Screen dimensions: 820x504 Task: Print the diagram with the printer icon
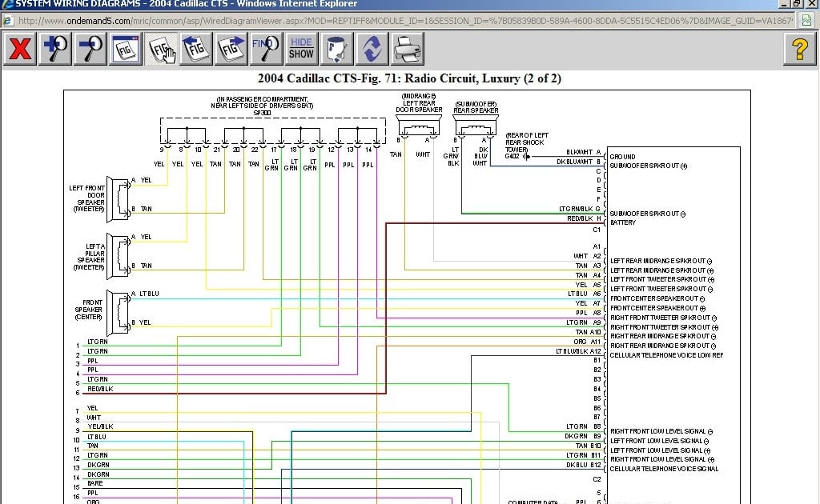click(407, 49)
